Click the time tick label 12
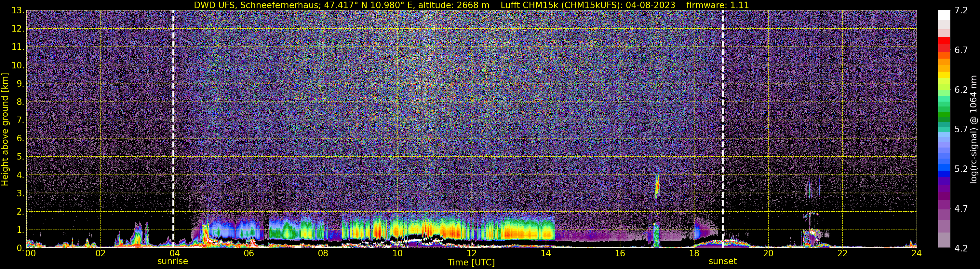The height and width of the screenshot is (269, 980). pos(471,254)
